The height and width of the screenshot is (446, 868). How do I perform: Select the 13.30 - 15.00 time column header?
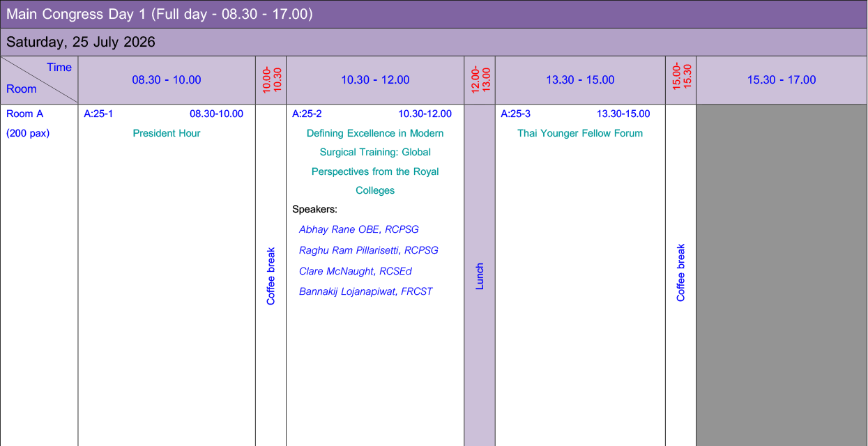click(580, 80)
